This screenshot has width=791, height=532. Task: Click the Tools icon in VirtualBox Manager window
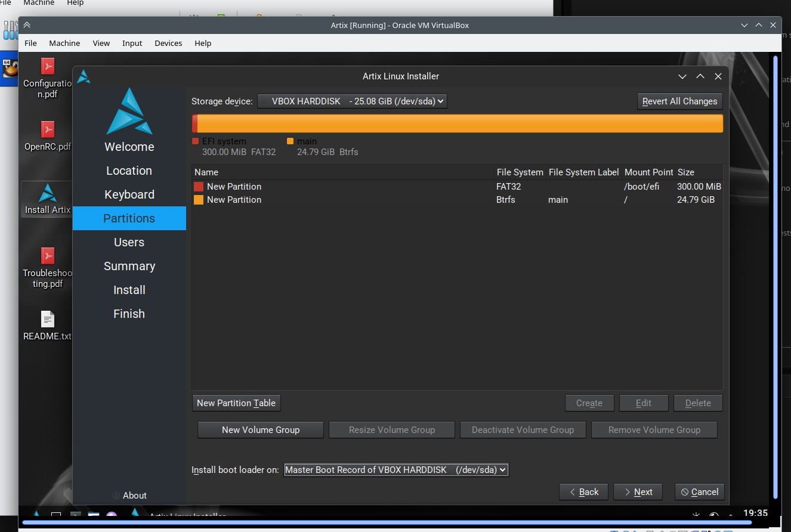(x=10, y=30)
